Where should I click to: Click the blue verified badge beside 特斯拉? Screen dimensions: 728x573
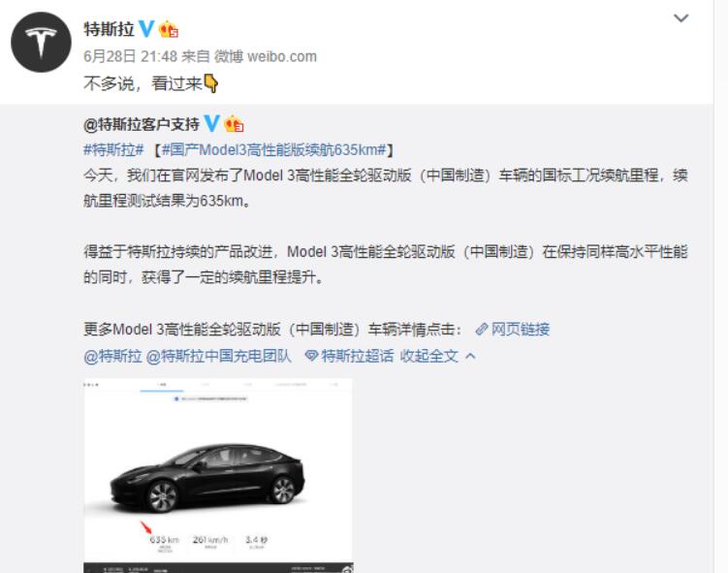146,29
